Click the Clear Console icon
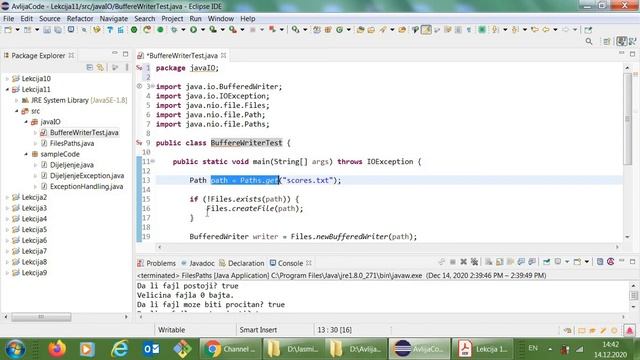Viewport: 640px width, 360px height. [489, 262]
